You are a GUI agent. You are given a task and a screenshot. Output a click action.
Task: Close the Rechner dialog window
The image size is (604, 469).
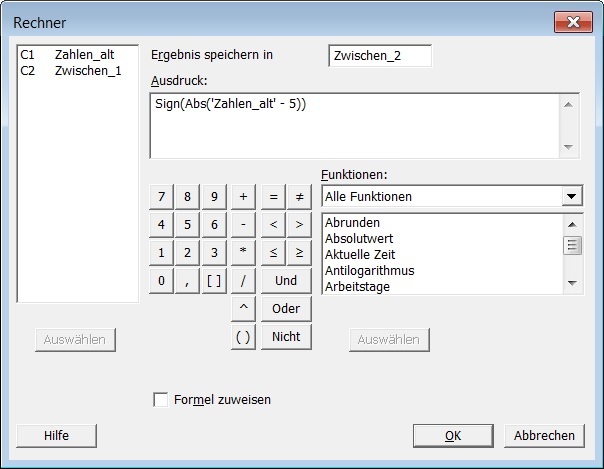click(x=573, y=22)
